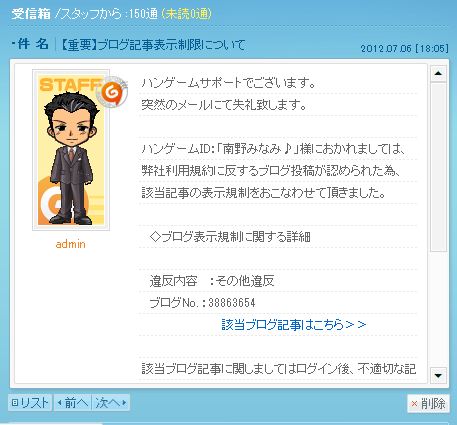Screen dimensions: 457x425
Task: Click the STAFF avatar picture
Action: [71, 150]
